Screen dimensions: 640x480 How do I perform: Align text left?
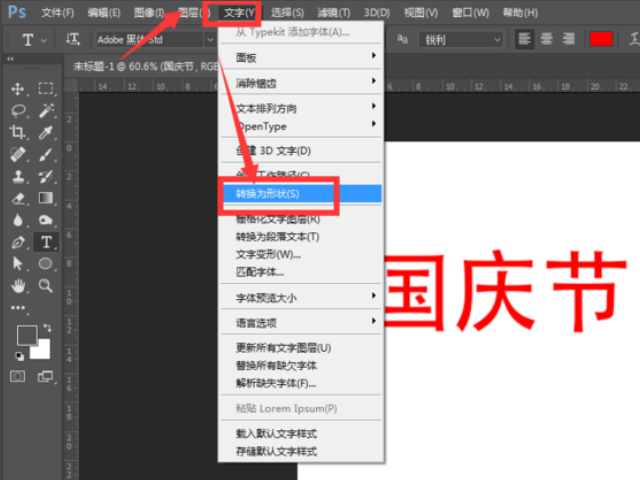[x=524, y=40]
